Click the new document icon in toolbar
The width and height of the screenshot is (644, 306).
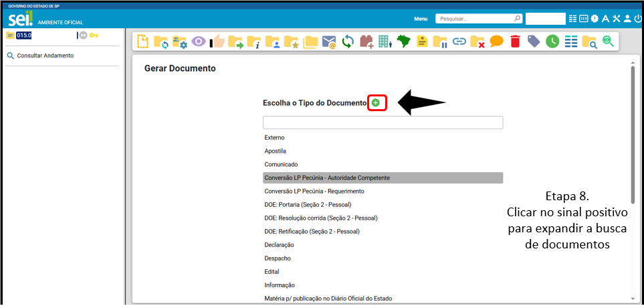click(x=143, y=42)
